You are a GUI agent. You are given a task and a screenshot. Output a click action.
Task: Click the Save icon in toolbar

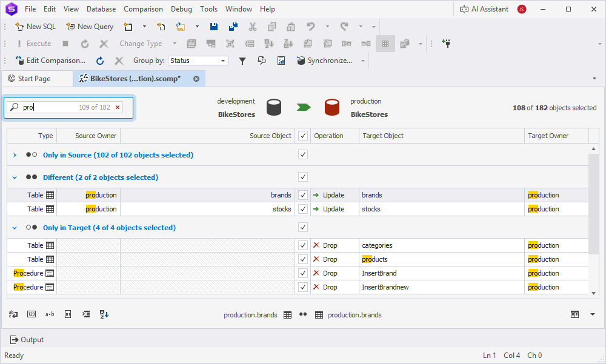tap(214, 27)
